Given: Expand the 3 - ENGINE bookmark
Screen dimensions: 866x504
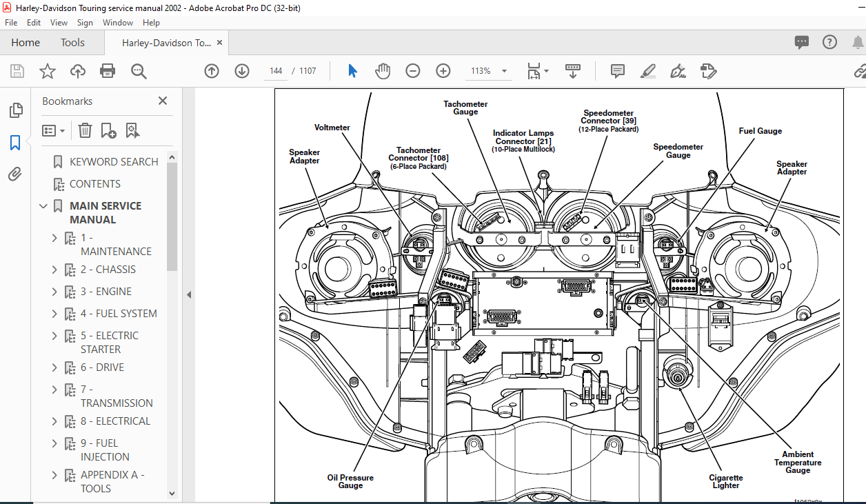Looking at the screenshot, I should 54,292.
